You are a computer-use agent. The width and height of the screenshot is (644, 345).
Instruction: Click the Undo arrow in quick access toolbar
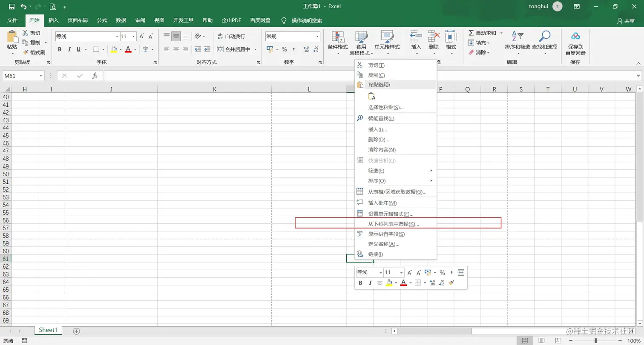click(x=23, y=7)
